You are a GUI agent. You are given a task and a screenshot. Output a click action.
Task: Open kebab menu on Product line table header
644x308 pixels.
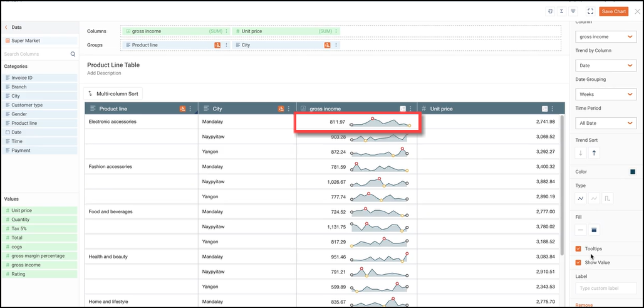(190, 109)
